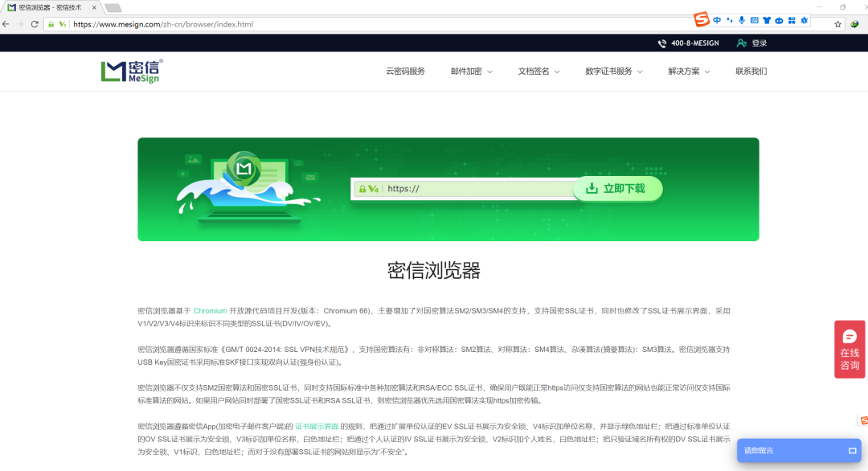
Task: Toggle Sogou punctuation mode icon
Action: pos(730,20)
